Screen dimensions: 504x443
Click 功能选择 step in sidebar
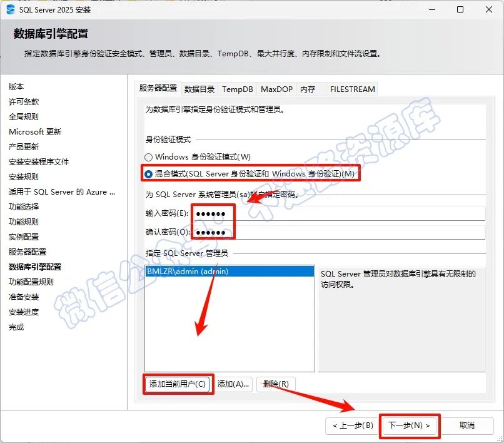pyautogui.click(x=24, y=207)
